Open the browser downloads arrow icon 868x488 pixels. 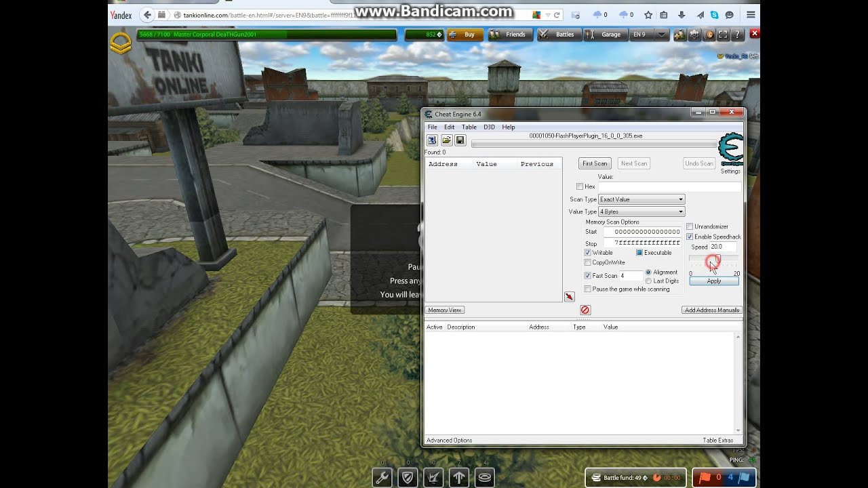tap(682, 15)
